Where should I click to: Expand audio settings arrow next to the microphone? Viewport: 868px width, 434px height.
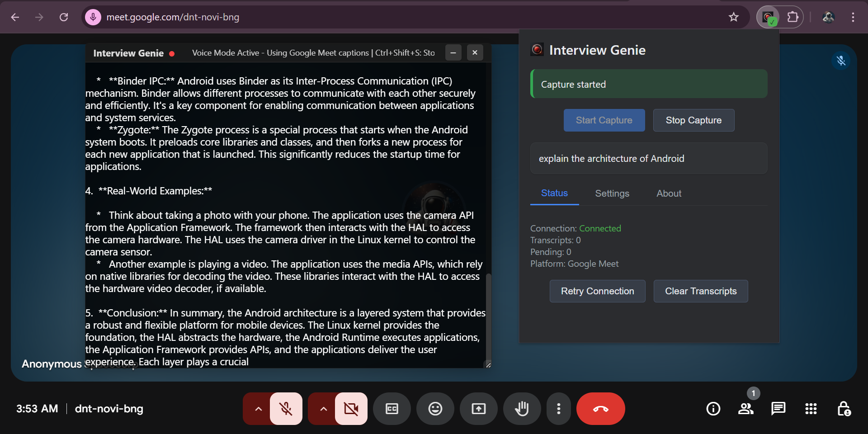tap(258, 409)
